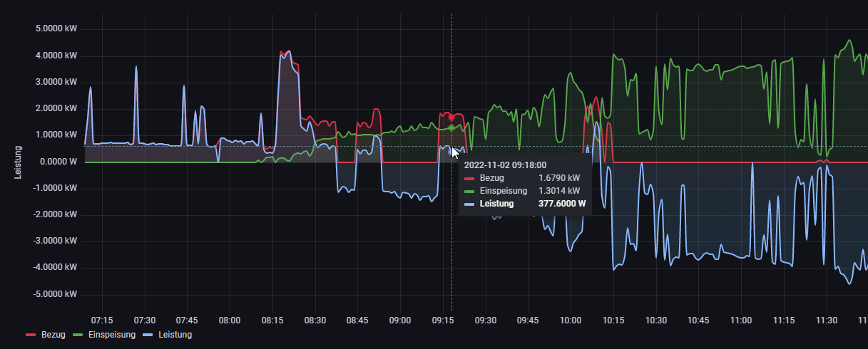The width and height of the screenshot is (868, 349).
Task: Click the 10:45 time axis label
Action: click(698, 321)
